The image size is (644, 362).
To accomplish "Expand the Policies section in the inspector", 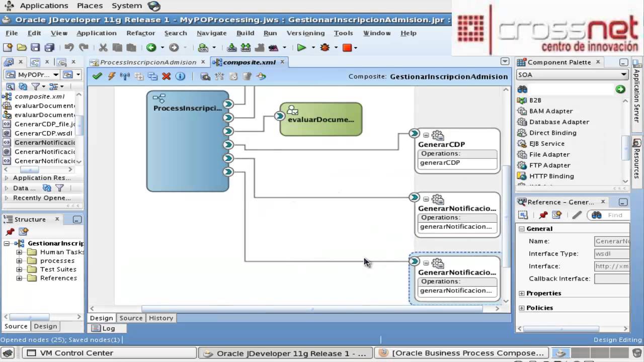I will click(522, 308).
